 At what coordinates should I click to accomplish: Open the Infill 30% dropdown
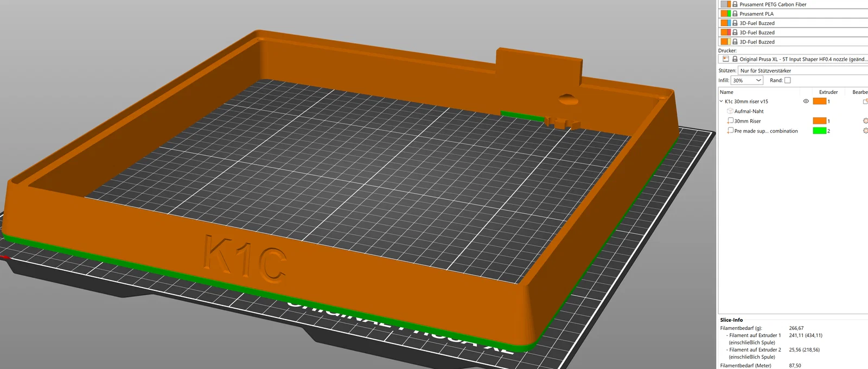[747, 80]
